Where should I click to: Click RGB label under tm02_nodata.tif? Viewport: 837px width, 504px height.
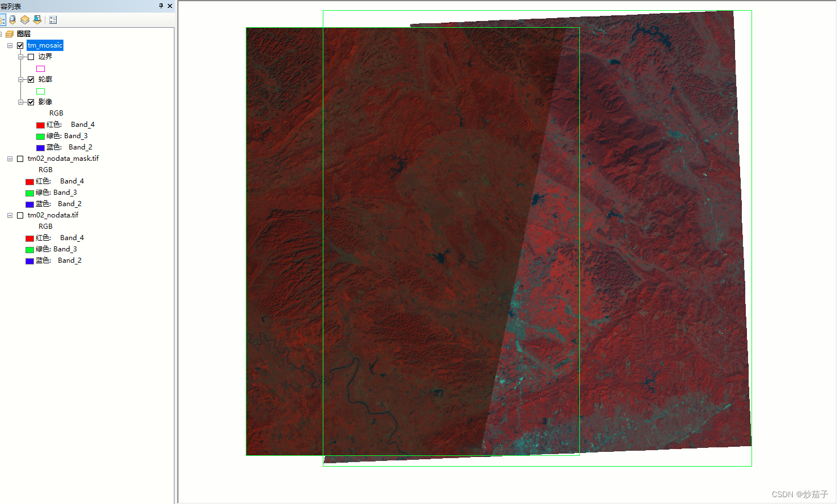tap(45, 227)
